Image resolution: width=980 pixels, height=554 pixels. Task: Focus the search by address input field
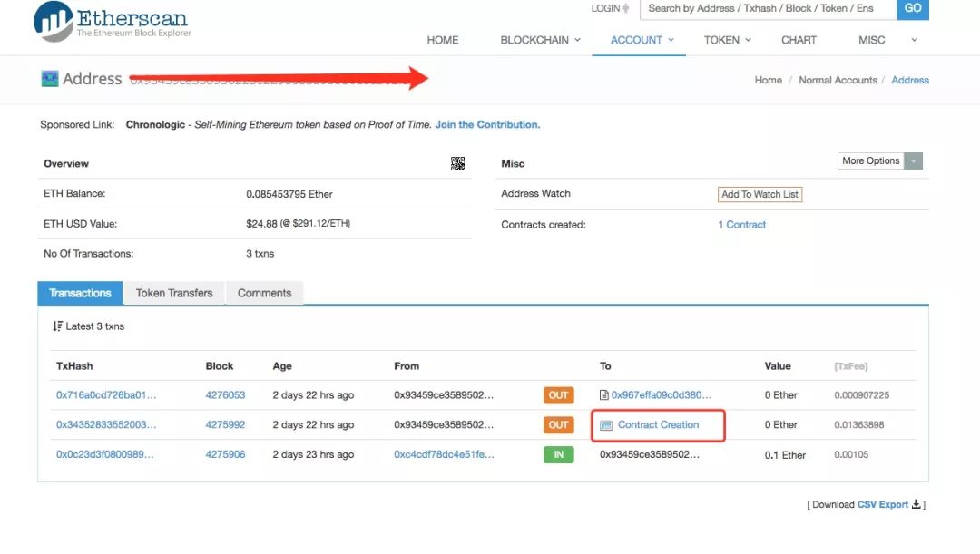[x=769, y=9]
